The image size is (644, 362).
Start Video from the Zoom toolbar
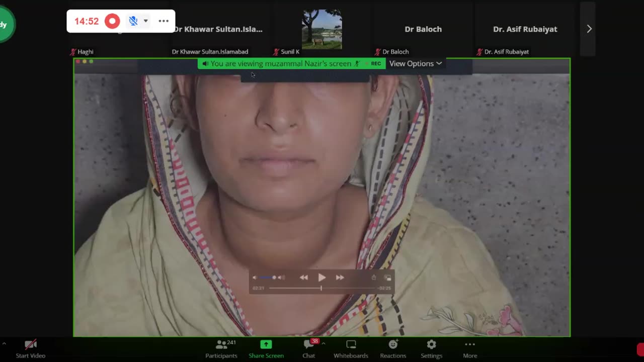[31, 348]
